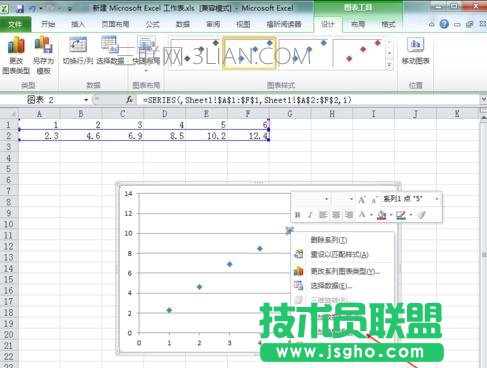487x368 pixels.
Task: Choose 更改系列图表类型(Y) in context menu
Action: [x=342, y=271]
